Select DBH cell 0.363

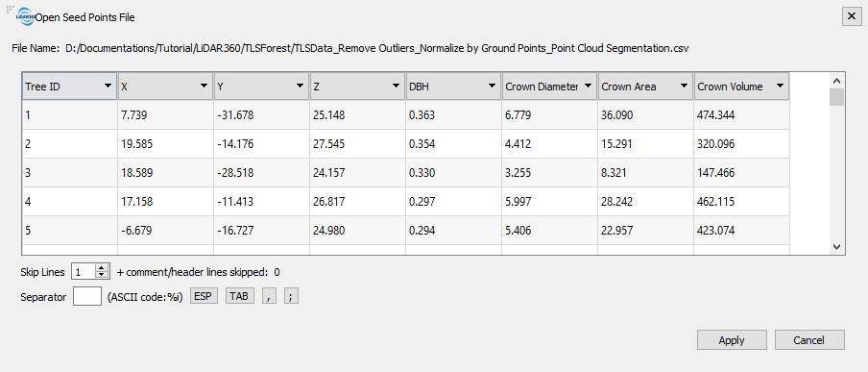click(453, 114)
